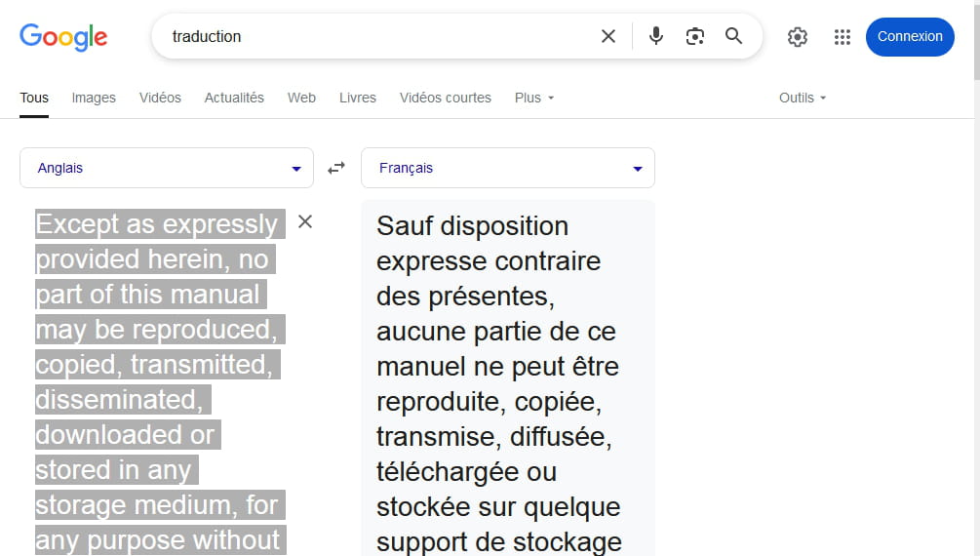This screenshot has height=556, width=980.
Task: Click the magnifying glass search icon
Action: 733,36
